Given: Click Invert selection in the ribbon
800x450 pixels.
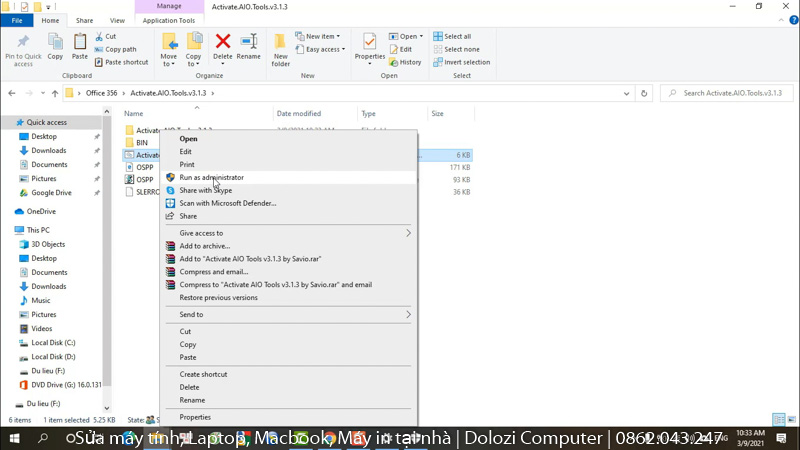Looking at the screenshot, I should point(461,62).
